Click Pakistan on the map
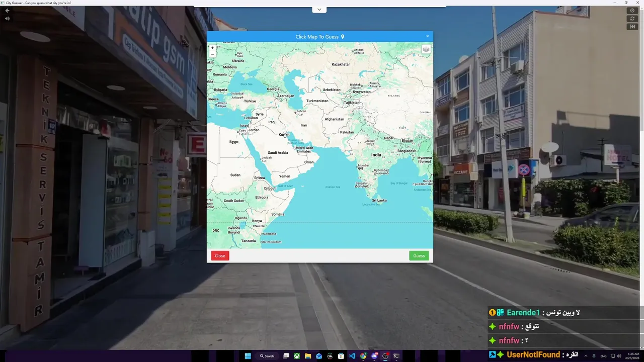This screenshot has height=362, width=644. coord(347,132)
